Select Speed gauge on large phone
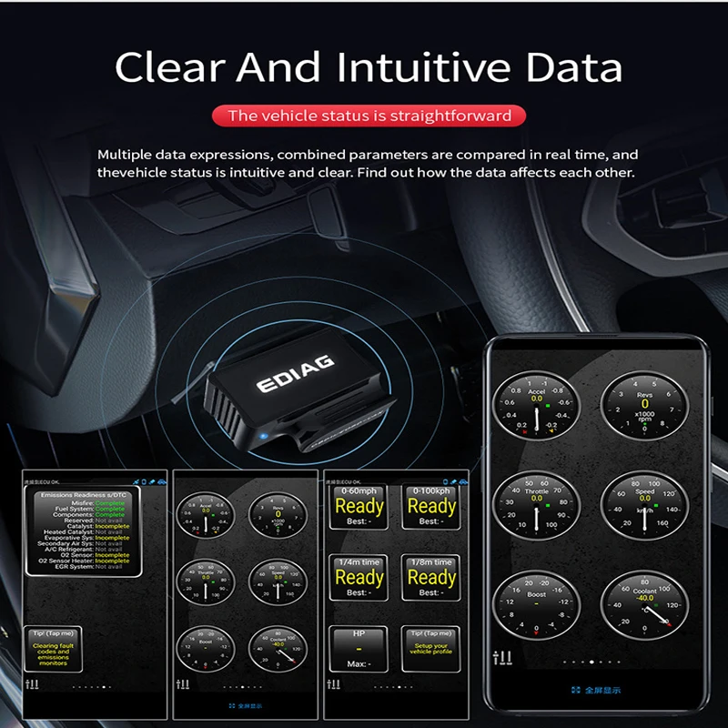The image size is (728, 728). (x=645, y=506)
